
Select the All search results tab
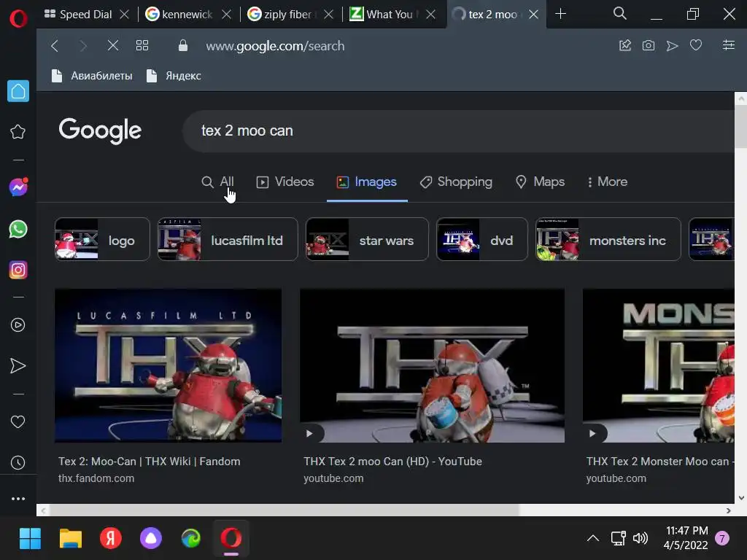pyautogui.click(x=217, y=182)
